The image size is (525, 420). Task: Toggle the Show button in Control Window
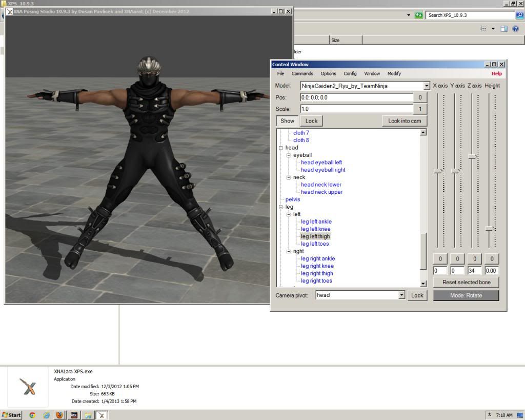(287, 121)
